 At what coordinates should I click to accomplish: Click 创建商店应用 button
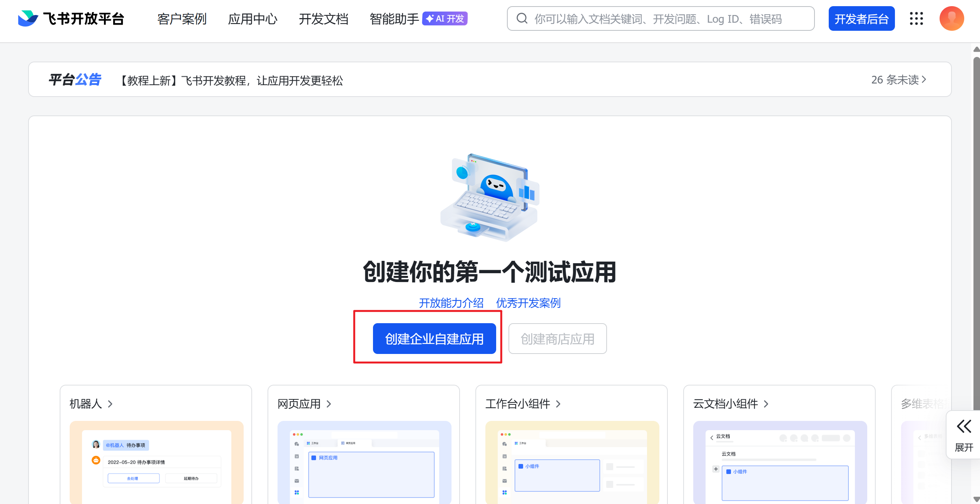coord(557,339)
